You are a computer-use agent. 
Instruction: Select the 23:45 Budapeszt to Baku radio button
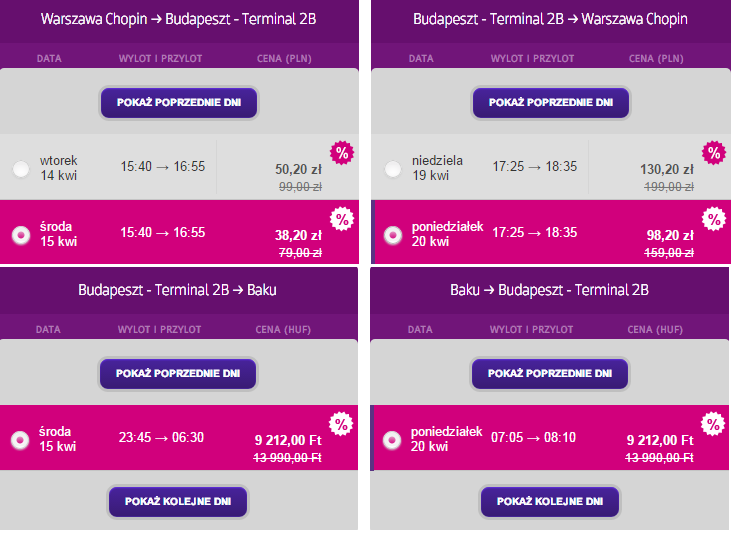[x=20, y=440]
